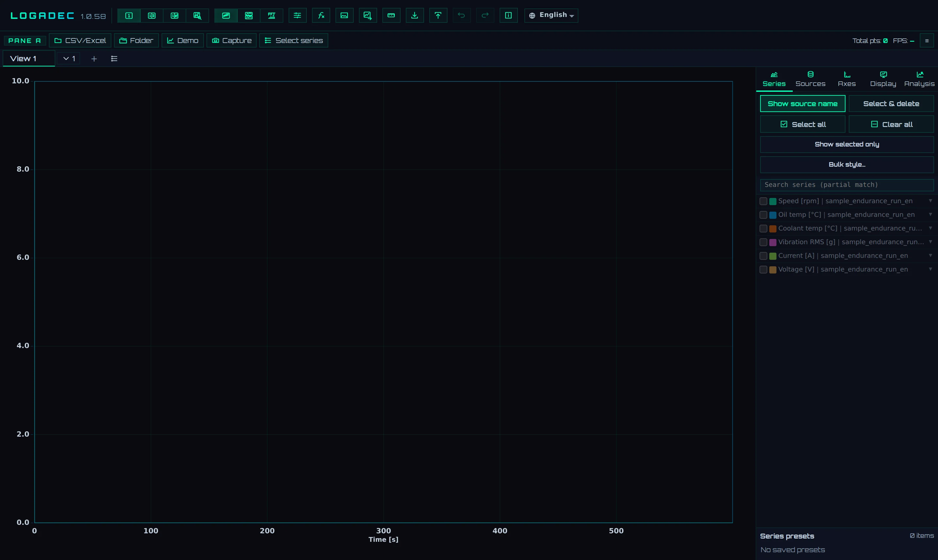938x560 pixels.
Task: Check the Current [A] series box
Action: (x=763, y=256)
